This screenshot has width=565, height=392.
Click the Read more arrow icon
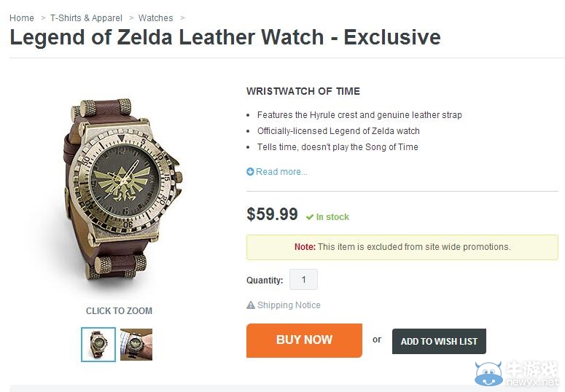click(250, 171)
